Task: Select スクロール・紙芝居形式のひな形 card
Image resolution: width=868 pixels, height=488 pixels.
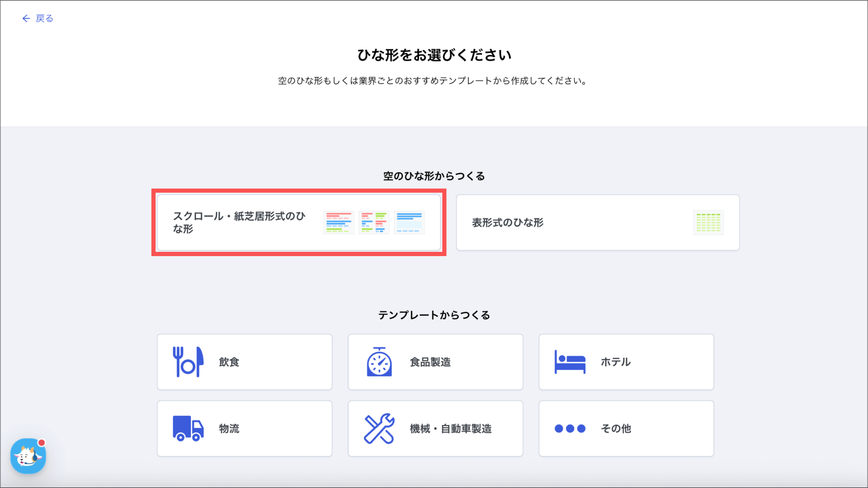Action: pos(239,222)
